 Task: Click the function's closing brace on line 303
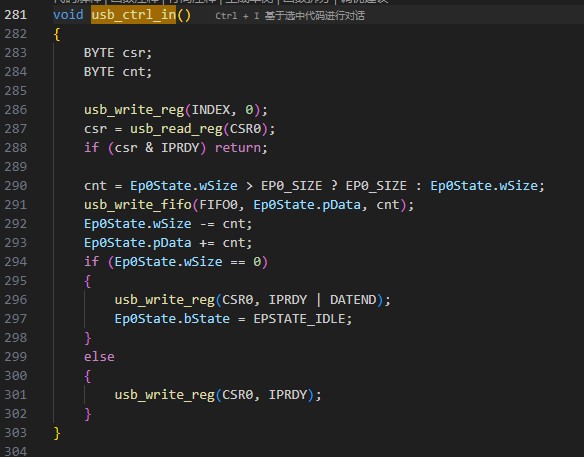(x=57, y=433)
